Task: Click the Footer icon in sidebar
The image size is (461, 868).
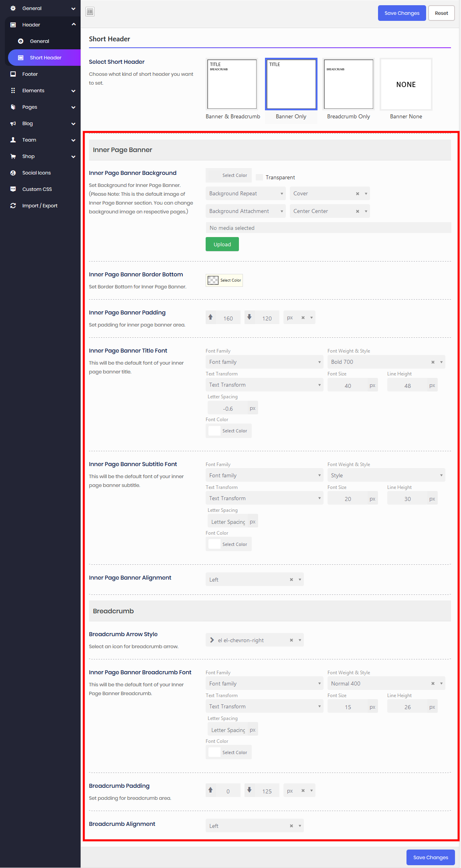Action: (x=13, y=74)
